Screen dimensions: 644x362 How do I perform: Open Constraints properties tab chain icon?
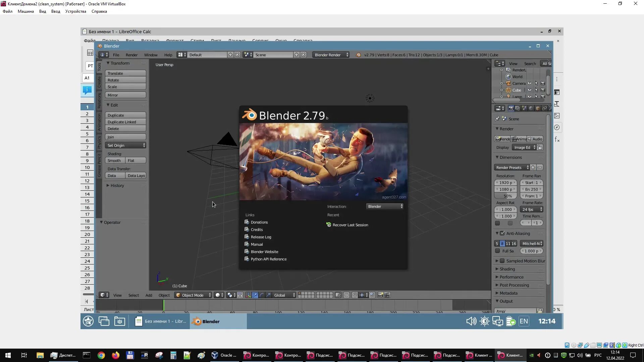click(x=544, y=108)
